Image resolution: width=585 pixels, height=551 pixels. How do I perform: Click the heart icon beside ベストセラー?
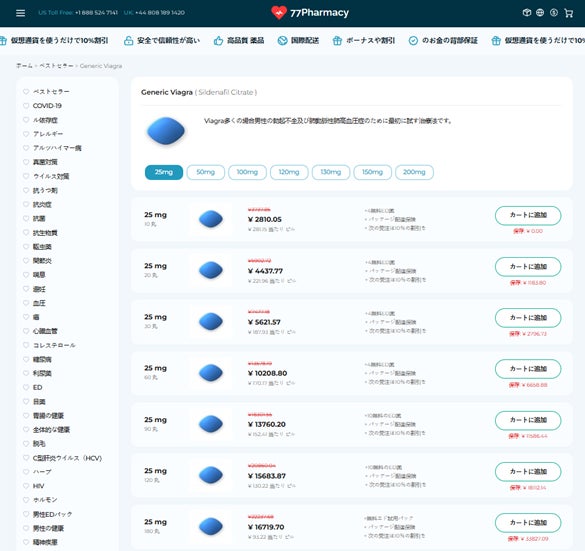pos(26,91)
